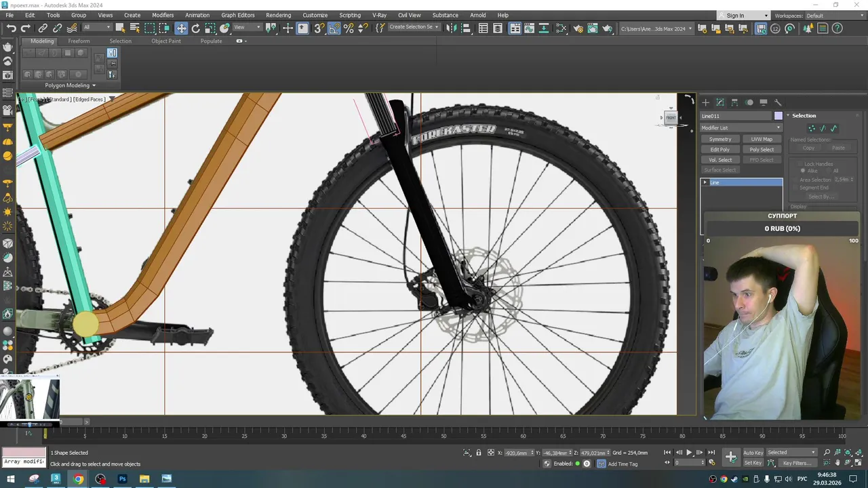
Task: Open the Align tool
Action: coord(467,28)
